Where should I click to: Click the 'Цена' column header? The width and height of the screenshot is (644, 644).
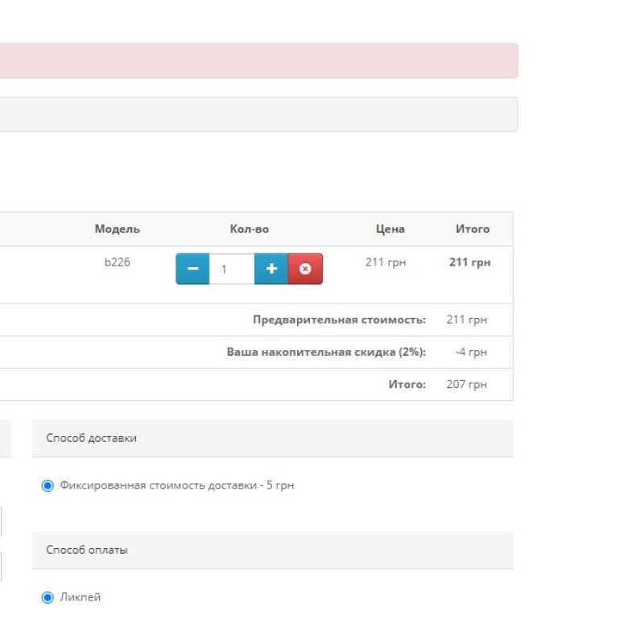(390, 229)
